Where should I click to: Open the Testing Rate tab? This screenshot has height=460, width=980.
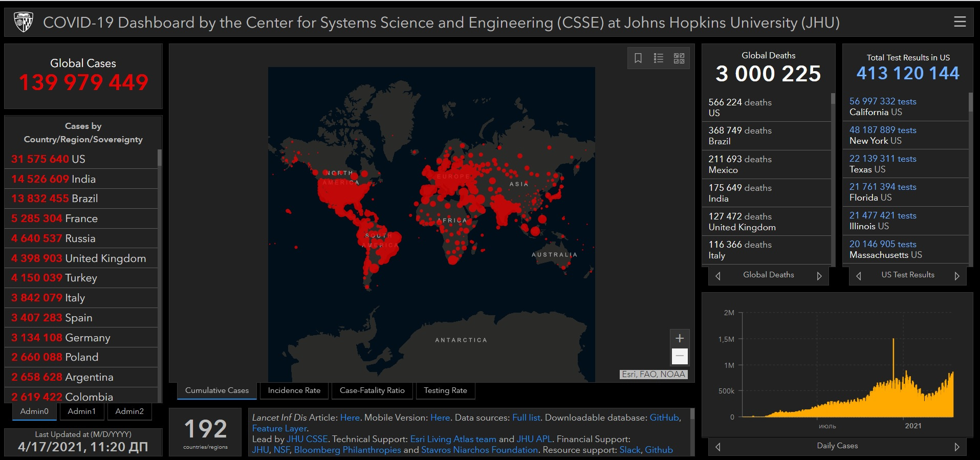point(445,390)
